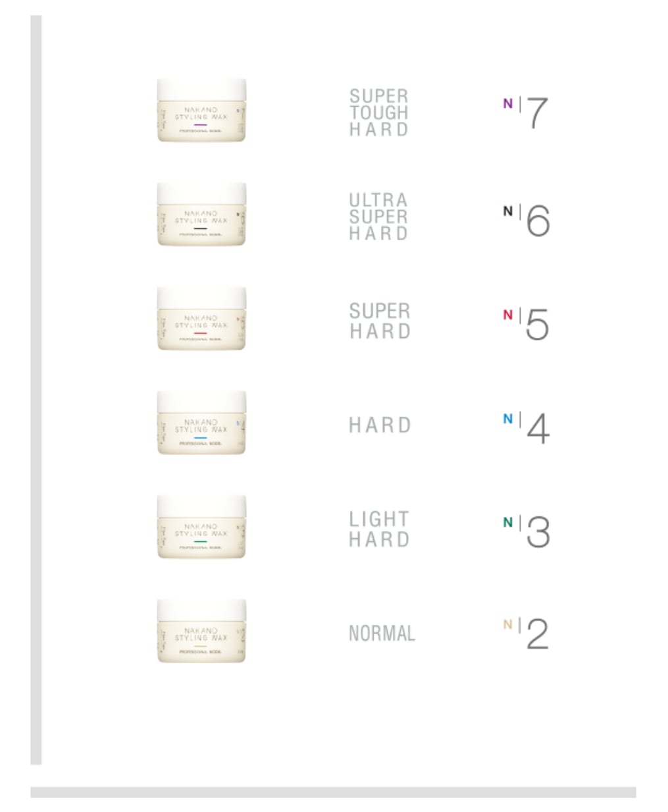Click the N7 purple number badge
Viewport: 668px width, 812px height.
526,113
